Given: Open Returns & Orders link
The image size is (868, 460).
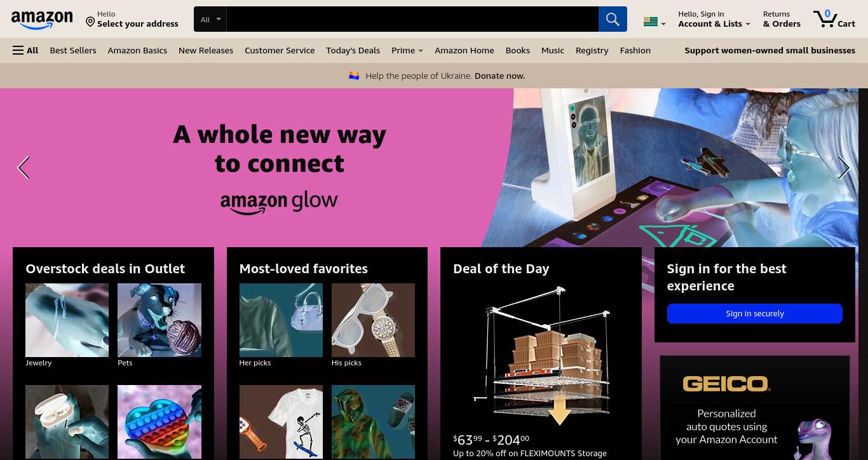Looking at the screenshot, I should tap(782, 19).
